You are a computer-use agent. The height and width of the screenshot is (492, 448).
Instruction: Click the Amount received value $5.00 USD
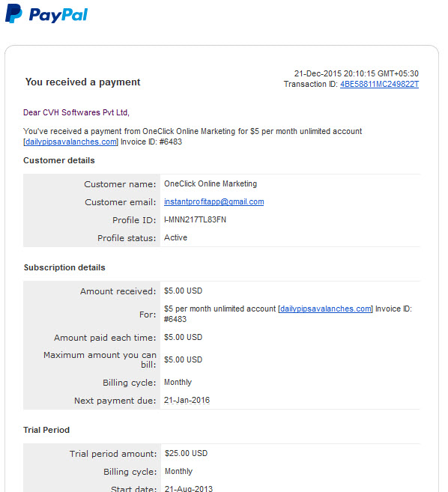(x=183, y=291)
